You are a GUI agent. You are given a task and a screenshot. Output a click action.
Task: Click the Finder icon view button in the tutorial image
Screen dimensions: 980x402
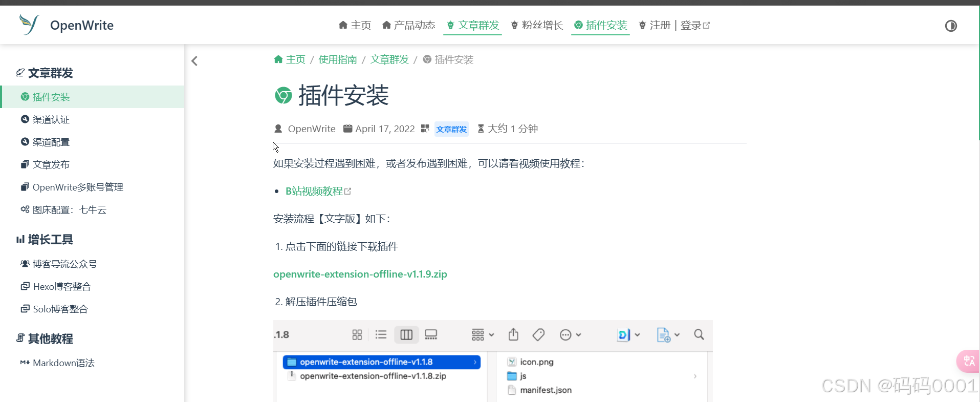357,335
